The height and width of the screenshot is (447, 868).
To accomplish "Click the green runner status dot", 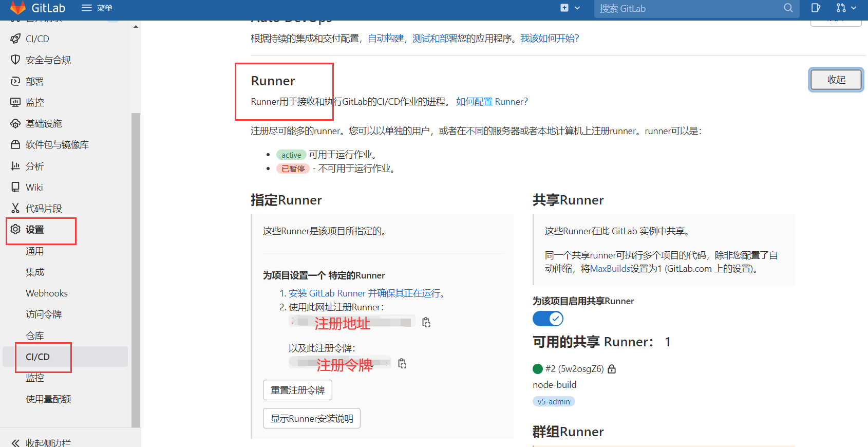I will point(538,369).
